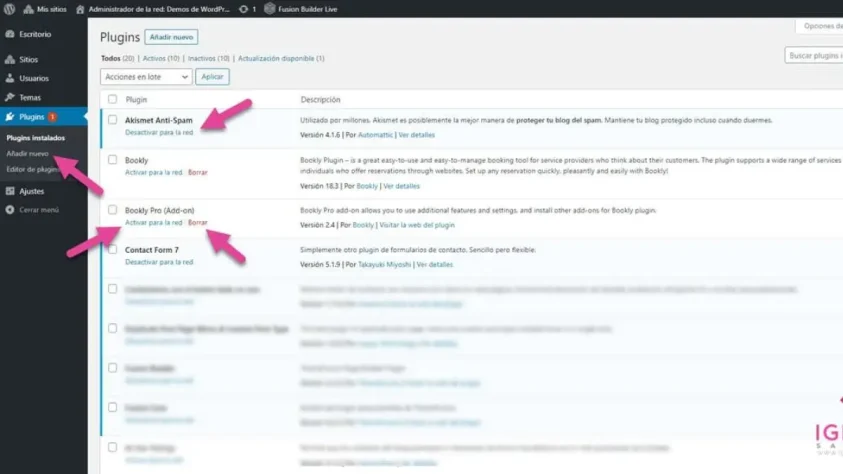Check the Contact Form 7 checkbox
The width and height of the screenshot is (843, 474).
tap(112, 249)
